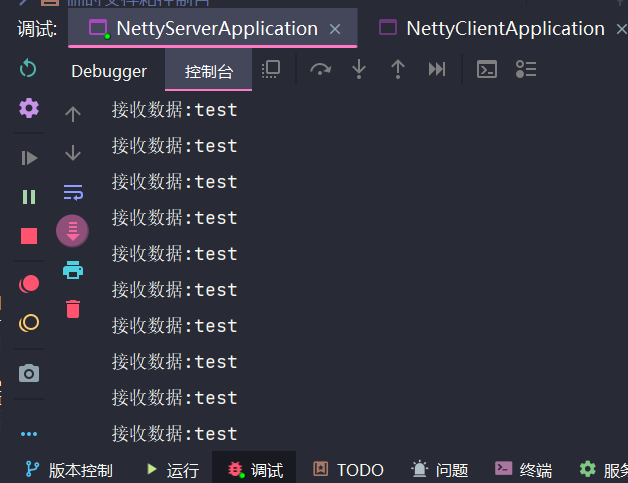Select the NettyClientApplication debug tab
Viewport: 628px width, 483px height.
tap(492, 28)
